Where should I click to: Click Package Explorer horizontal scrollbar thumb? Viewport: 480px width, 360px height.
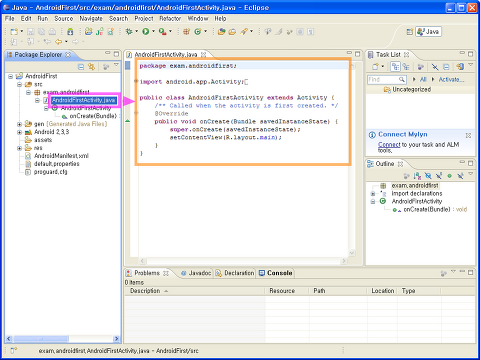click(x=41, y=339)
